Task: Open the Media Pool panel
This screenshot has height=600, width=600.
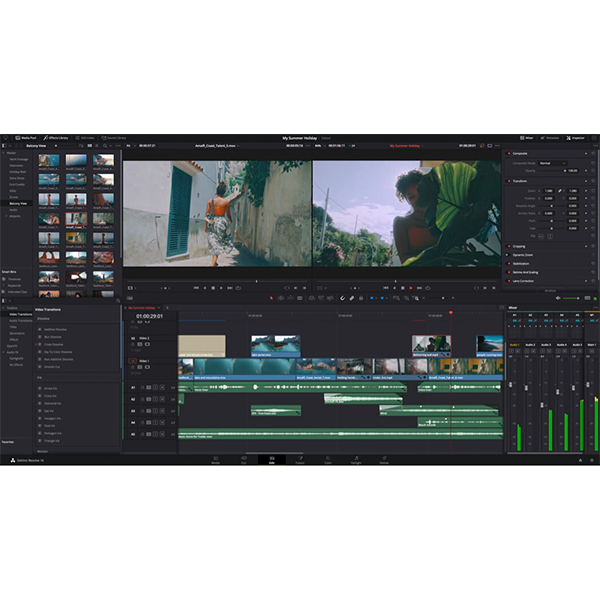Action: click(x=26, y=137)
